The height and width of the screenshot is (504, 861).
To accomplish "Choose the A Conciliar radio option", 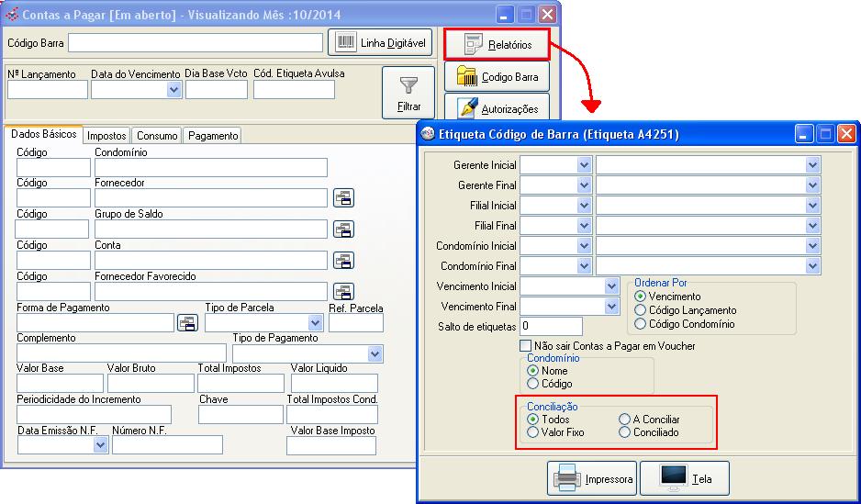I will pyautogui.click(x=625, y=420).
